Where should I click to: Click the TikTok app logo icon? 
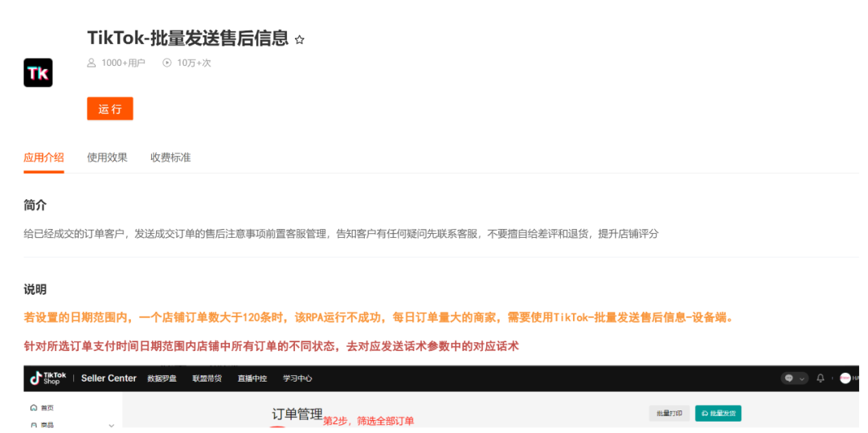[x=39, y=72]
